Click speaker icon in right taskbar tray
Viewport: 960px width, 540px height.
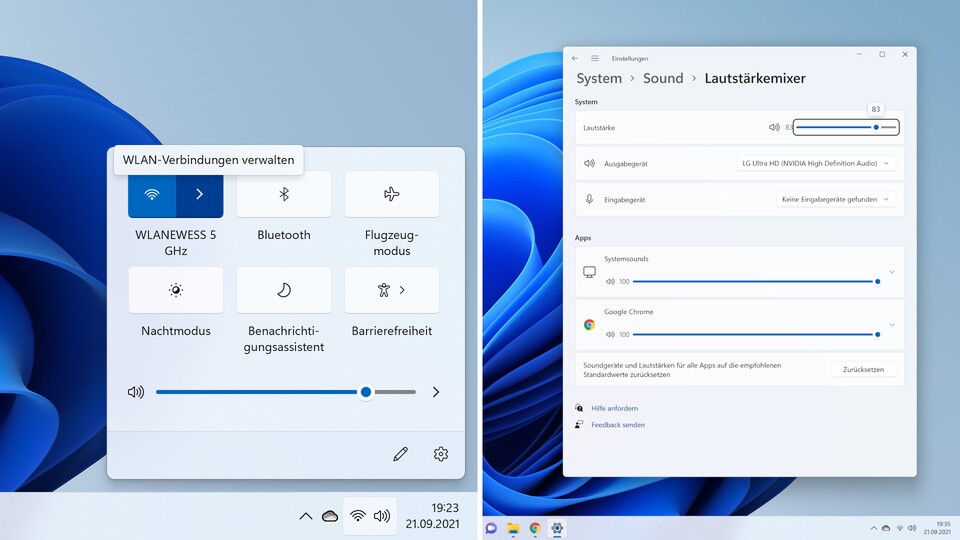pos(912,528)
